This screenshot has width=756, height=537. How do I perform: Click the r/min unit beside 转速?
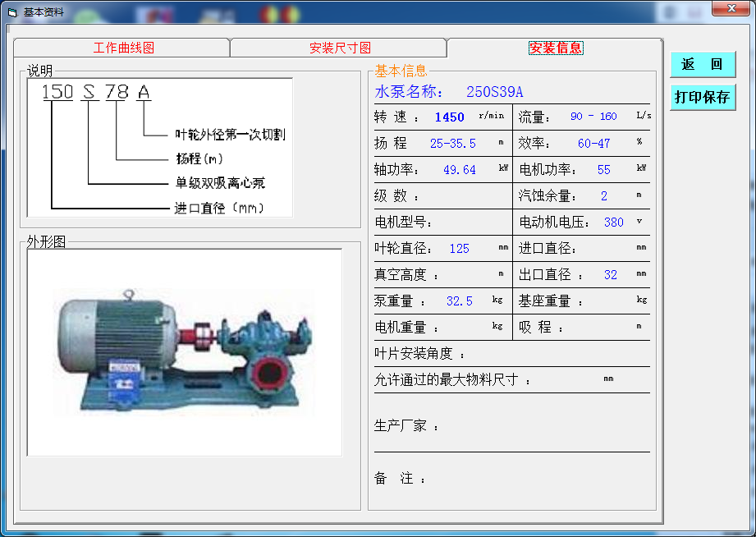492,116
